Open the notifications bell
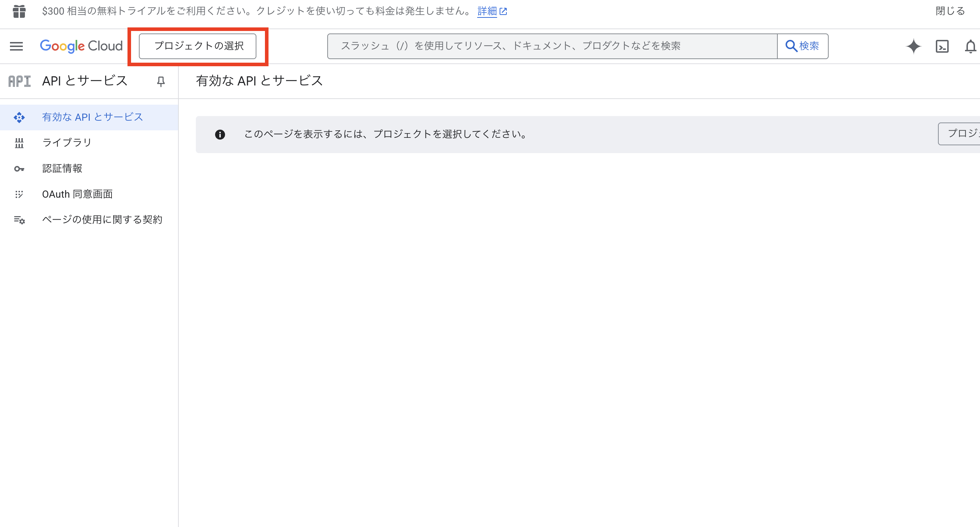Viewport: 980px width, 527px height. pyautogui.click(x=970, y=46)
